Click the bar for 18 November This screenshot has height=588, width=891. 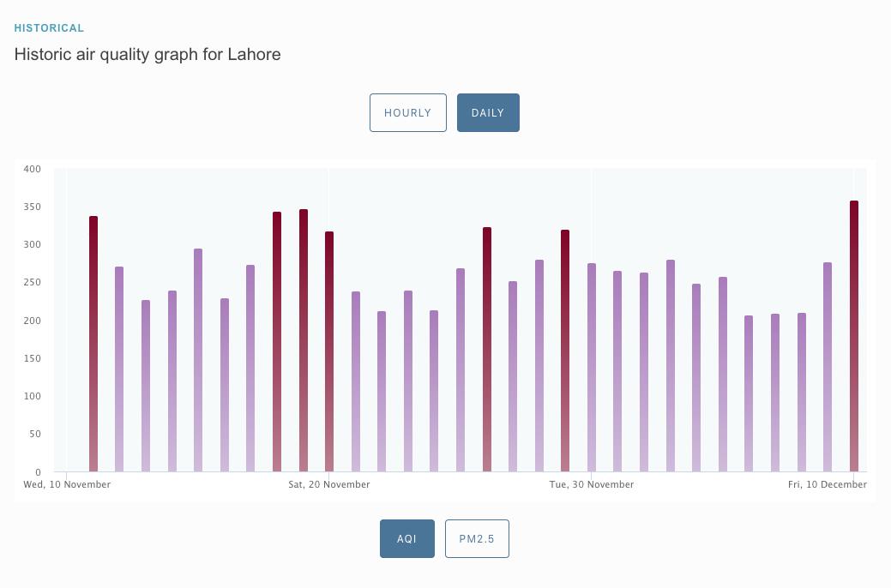click(277, 341)
